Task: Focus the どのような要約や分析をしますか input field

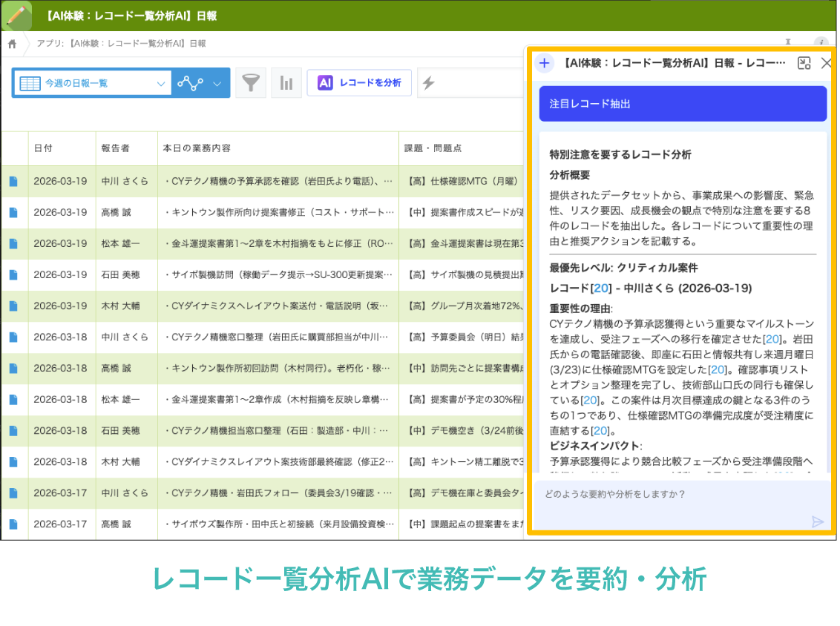Action: (x=675, y=504)
